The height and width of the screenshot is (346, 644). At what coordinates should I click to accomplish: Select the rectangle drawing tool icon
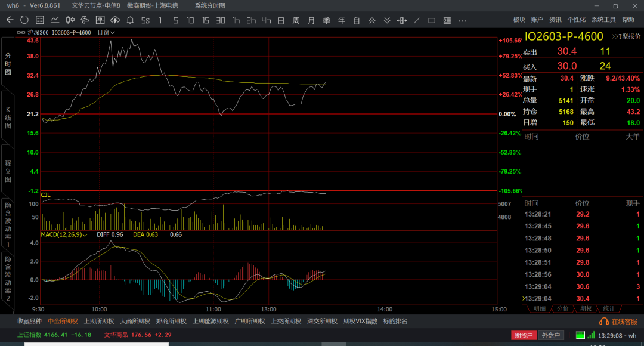432,20
